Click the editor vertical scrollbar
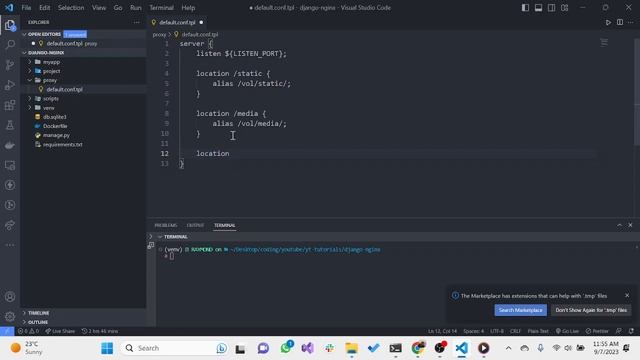 [x=637, y=92]
